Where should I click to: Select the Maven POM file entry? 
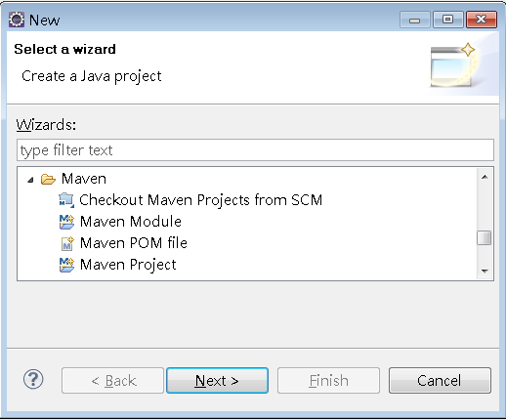[x=134, y=243]
